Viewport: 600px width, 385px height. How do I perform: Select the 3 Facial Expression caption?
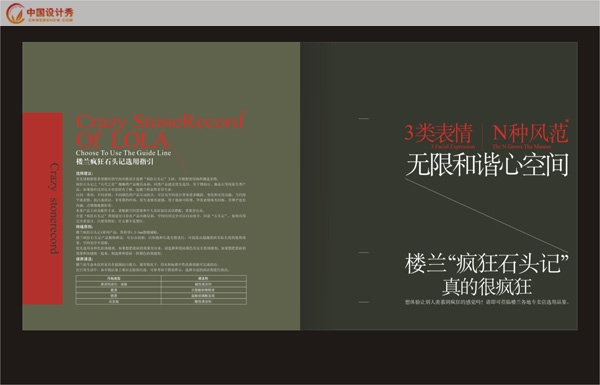tap(453, 147)
